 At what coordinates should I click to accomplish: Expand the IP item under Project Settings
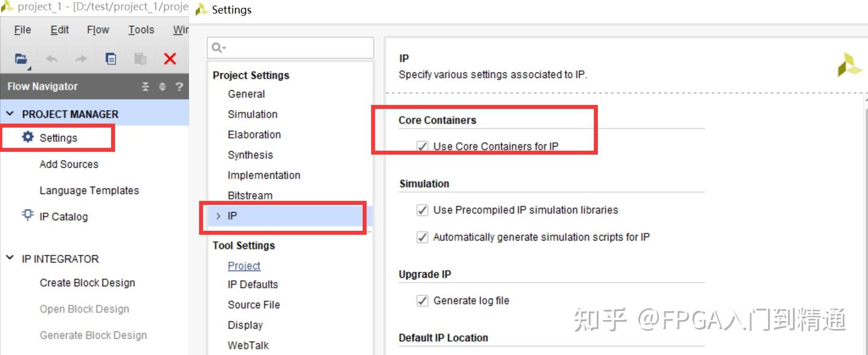(x=218, y=215)
